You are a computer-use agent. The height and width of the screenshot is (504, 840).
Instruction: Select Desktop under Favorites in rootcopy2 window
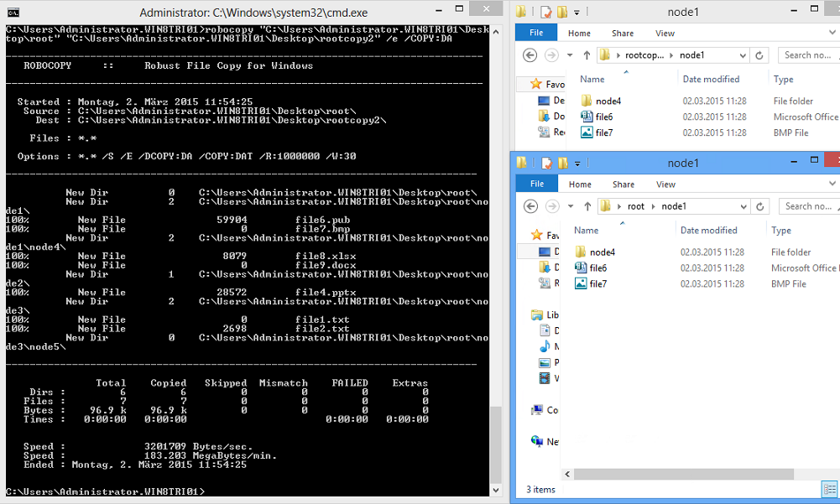coord(551,100)
